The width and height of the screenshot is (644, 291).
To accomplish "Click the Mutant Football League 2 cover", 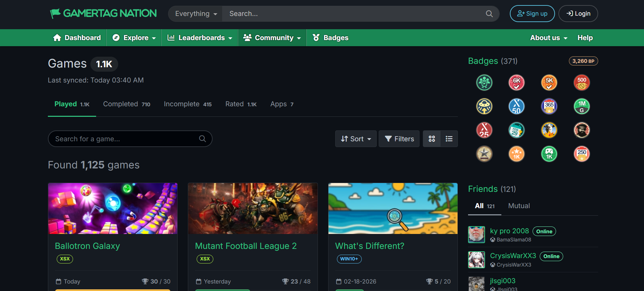I will [253, 208].
